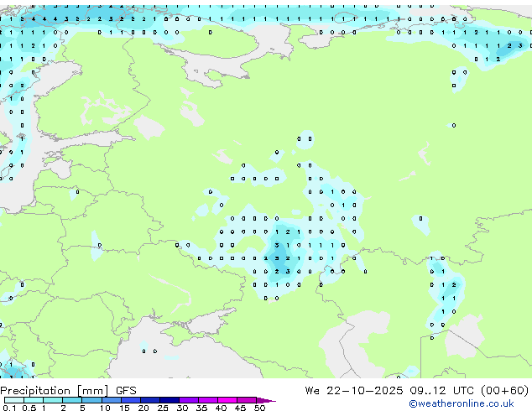Viewport: 532px width, 411px height.
Task: Click the weatheronline.co.uk copyright link
Action: tap(462, 403)
